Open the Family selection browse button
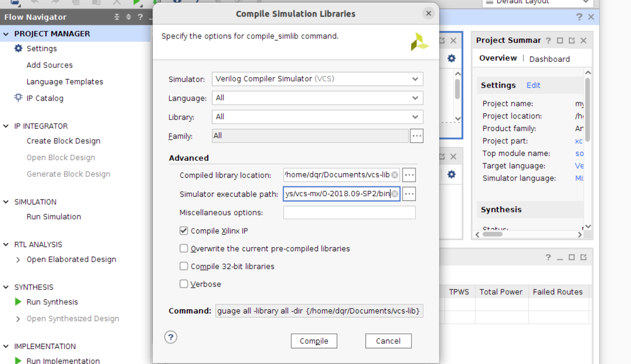 (416, 136)
